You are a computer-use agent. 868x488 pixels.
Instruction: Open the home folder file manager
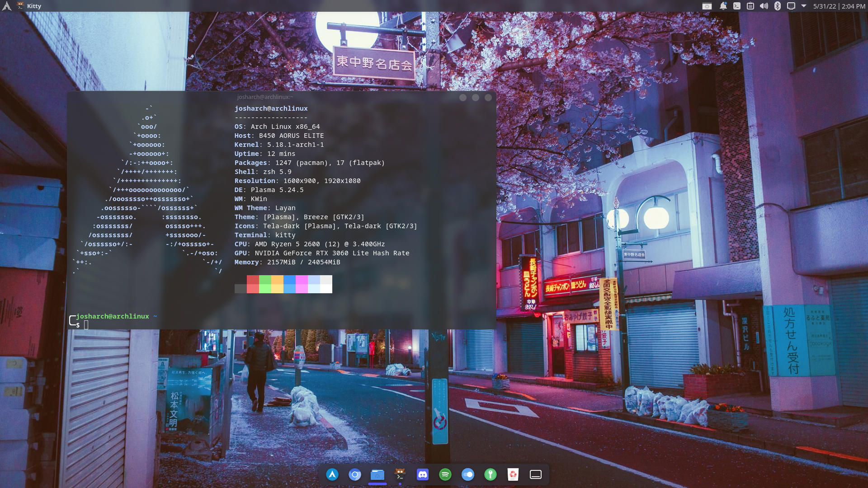377,474
